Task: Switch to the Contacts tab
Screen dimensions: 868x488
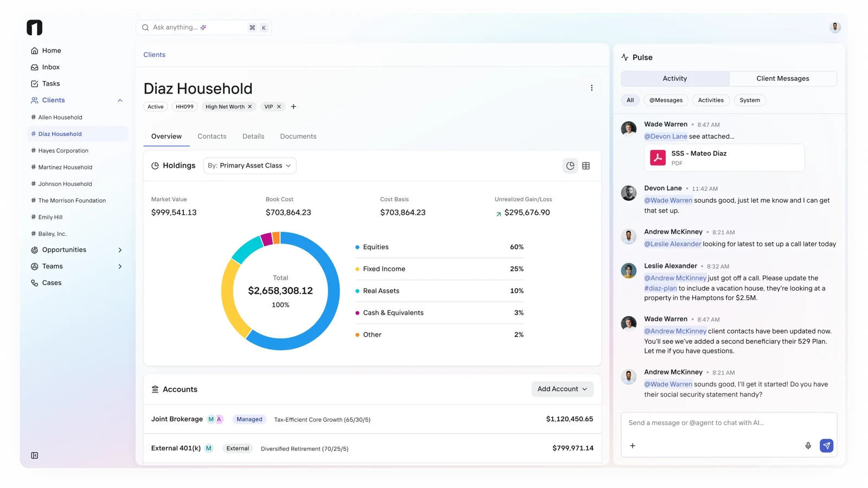Action: coord(212,137)
